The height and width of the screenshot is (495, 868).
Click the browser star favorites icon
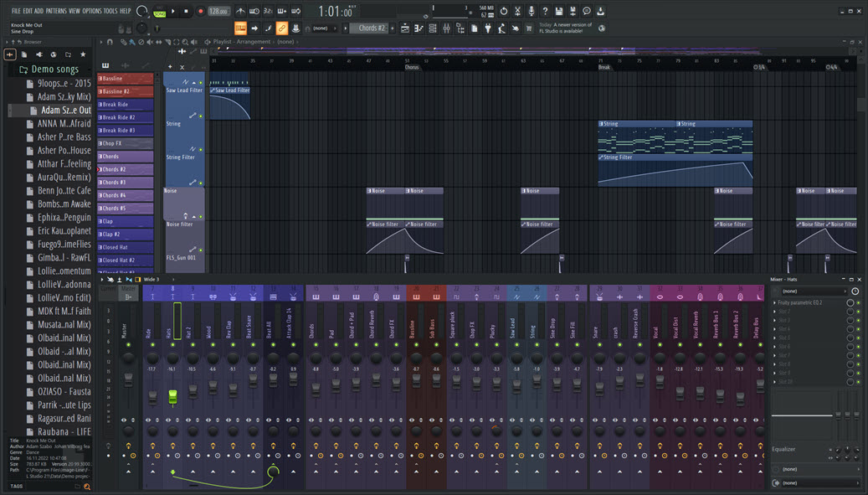point(83,54)
